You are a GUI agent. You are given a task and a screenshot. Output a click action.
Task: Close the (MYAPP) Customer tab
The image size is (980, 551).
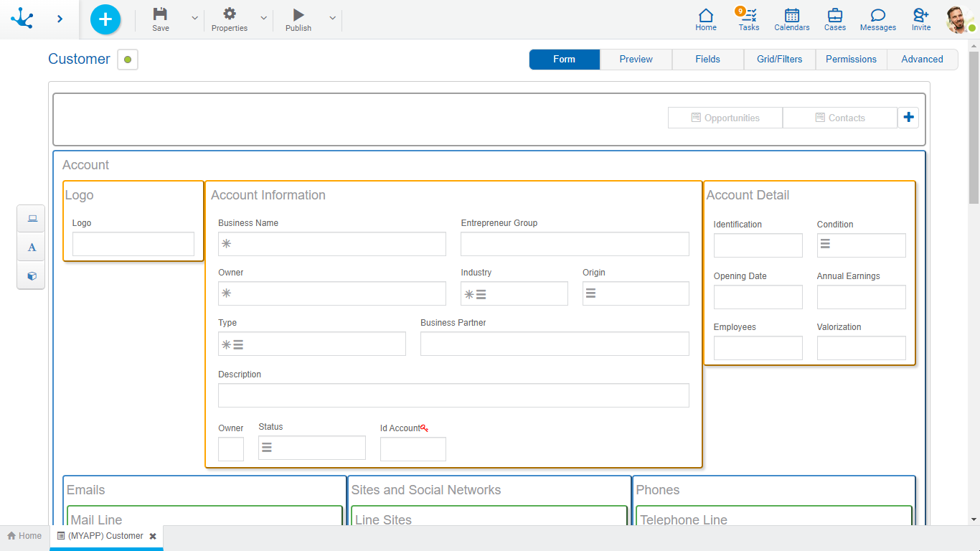click(153, 536)
